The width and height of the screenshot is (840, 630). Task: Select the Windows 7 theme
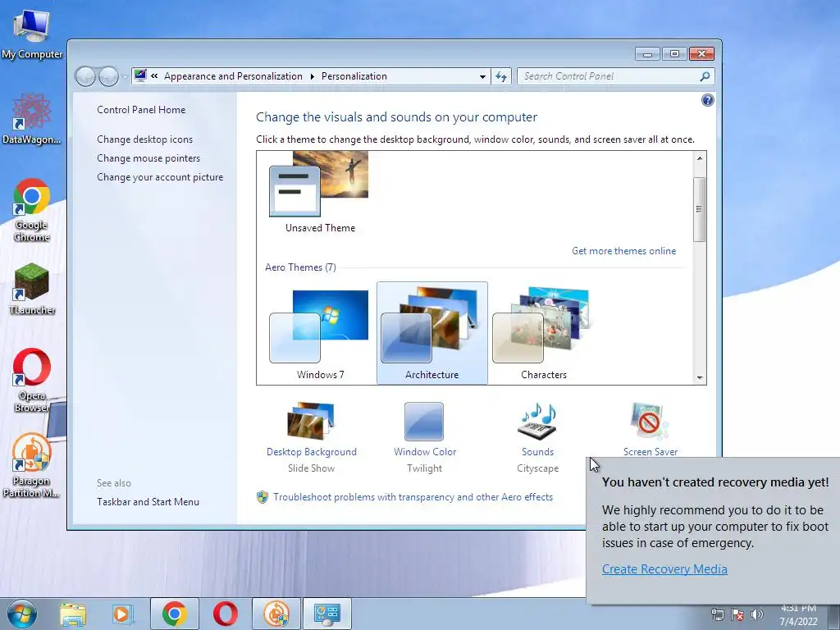pyautogui.click(x=320, y=333)
